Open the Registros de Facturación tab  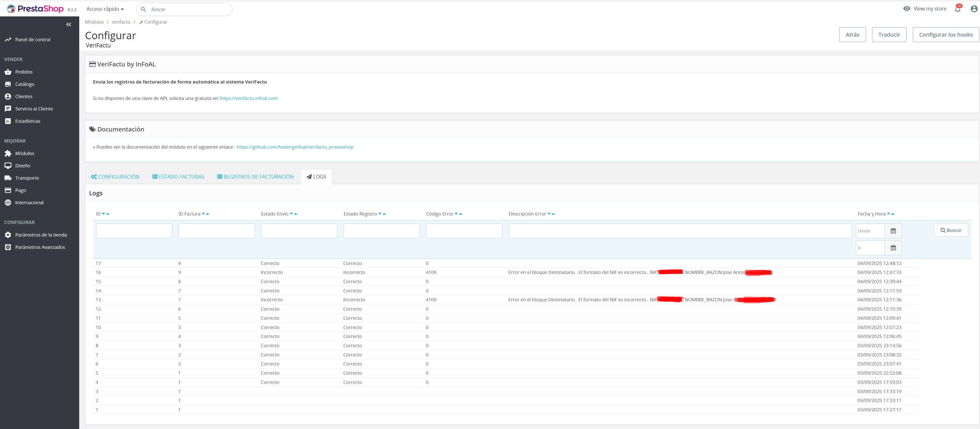click(x=255, y=177)
